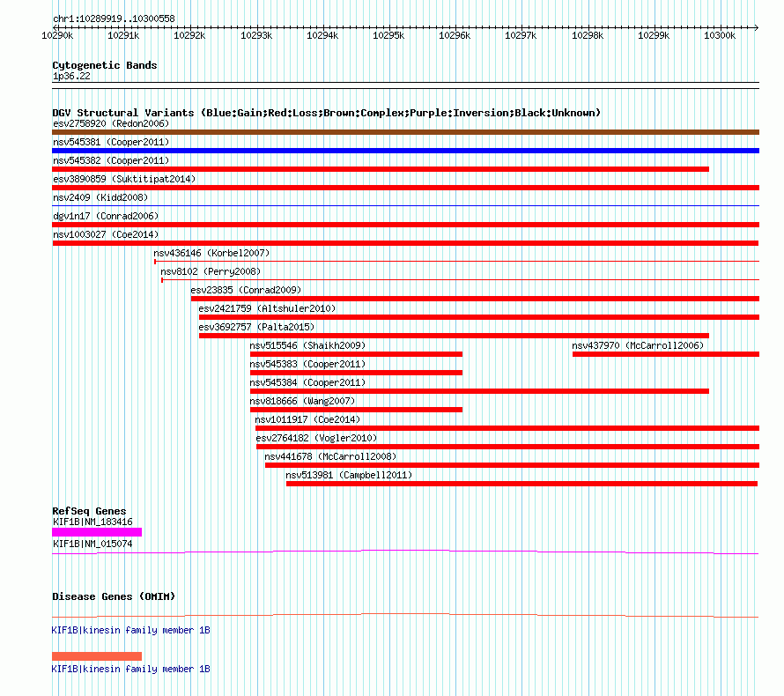Click the nsv545384 (Cooper2011) label
This screenshot has width=784, height=696.
307,382
